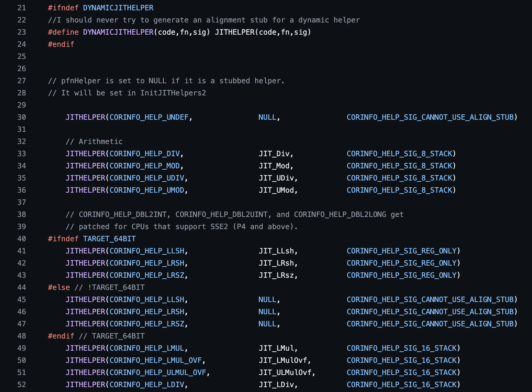
Task: Click the JIT_LLsh function name
Action: [x=276, y=251]
